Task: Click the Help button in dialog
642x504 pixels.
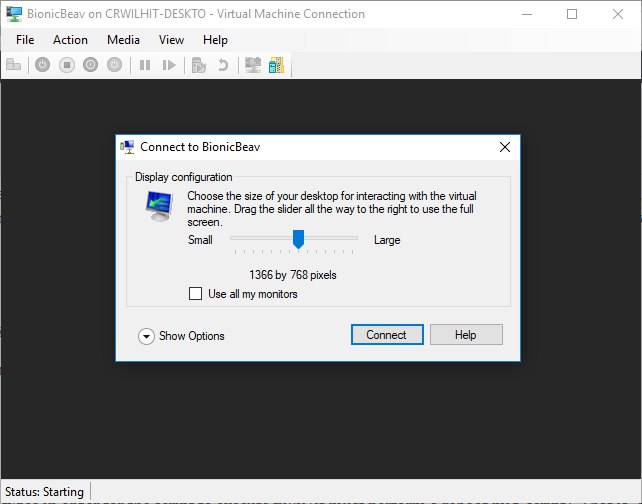Action: coord(466,334)
